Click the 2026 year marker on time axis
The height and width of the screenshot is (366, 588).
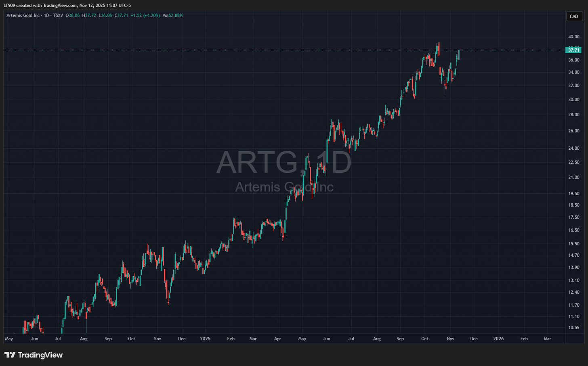click(x=498, y=339)
